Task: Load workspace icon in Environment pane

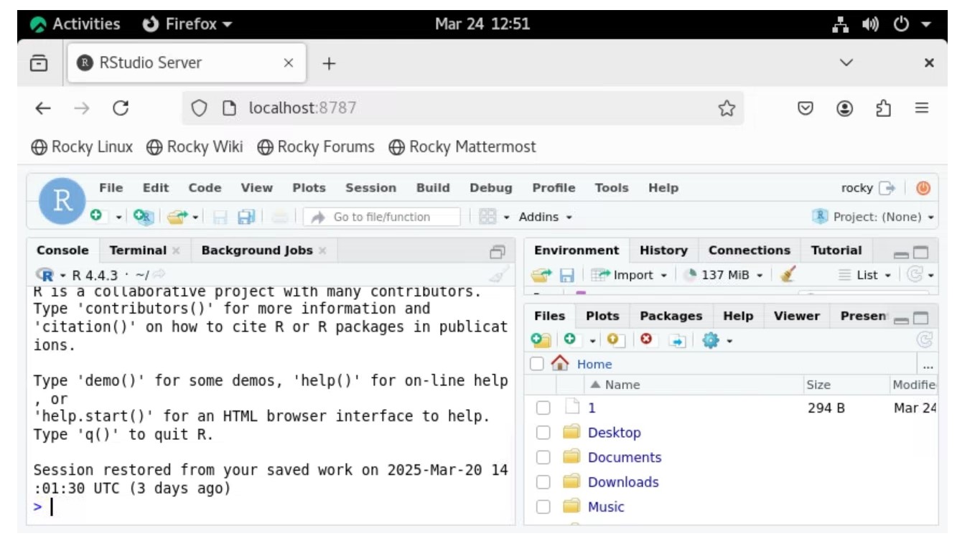Action: (x=541, y=275)
